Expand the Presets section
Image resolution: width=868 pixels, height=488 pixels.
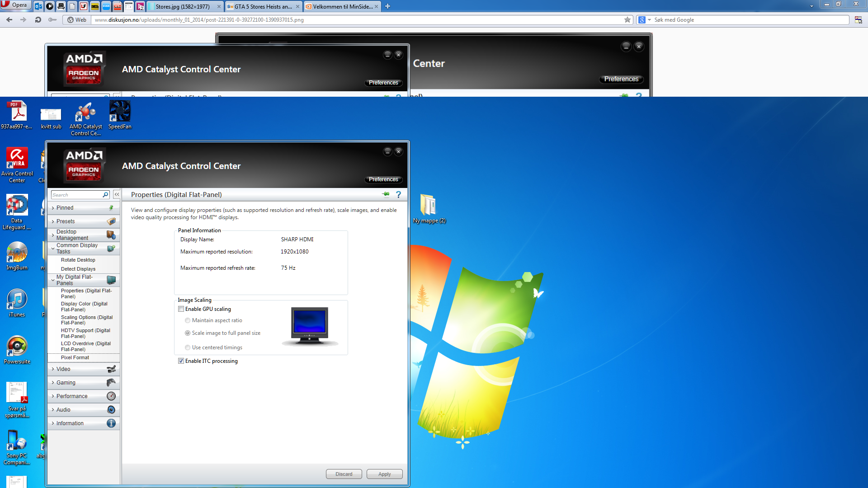[x=84, y=221]
